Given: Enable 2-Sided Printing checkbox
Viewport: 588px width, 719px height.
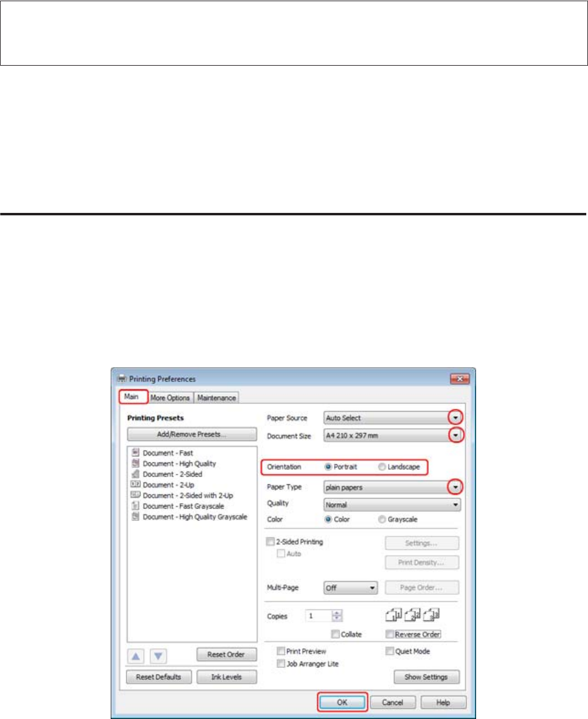Looking at the screenshot, I should click(271, 541).
